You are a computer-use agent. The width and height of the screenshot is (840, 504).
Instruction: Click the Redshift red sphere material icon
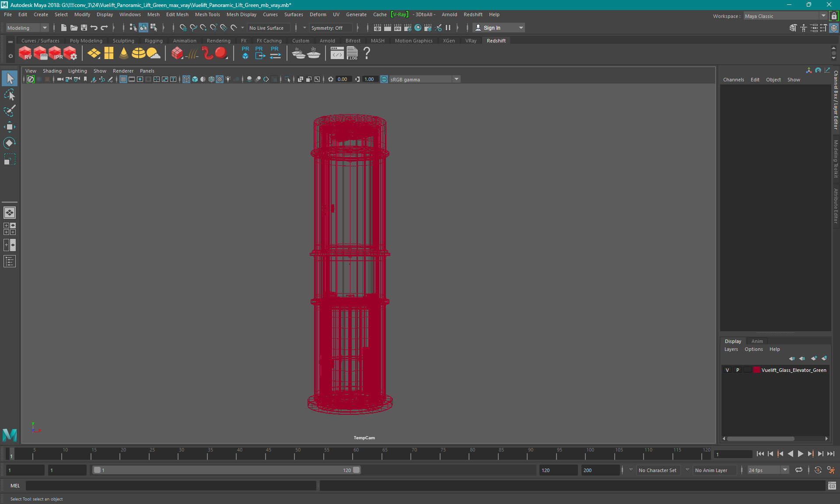click(x=221, y=53)
